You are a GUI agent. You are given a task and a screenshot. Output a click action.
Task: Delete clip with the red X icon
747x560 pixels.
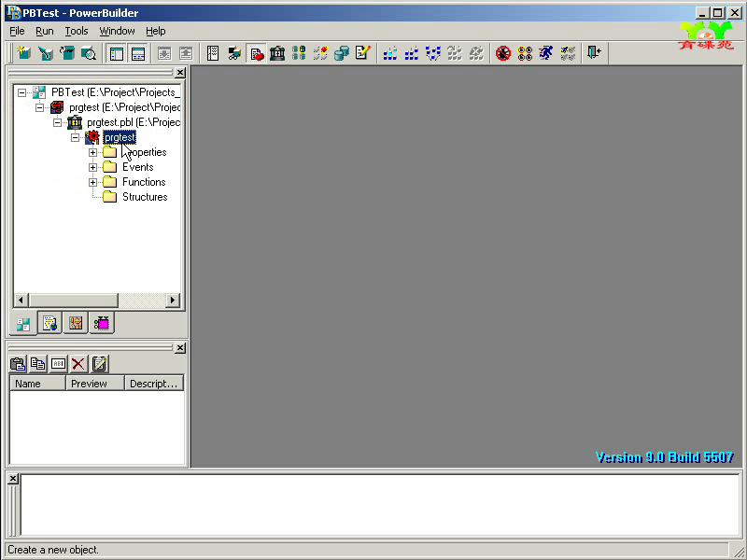pyautogui.click(x=78, y=364)
